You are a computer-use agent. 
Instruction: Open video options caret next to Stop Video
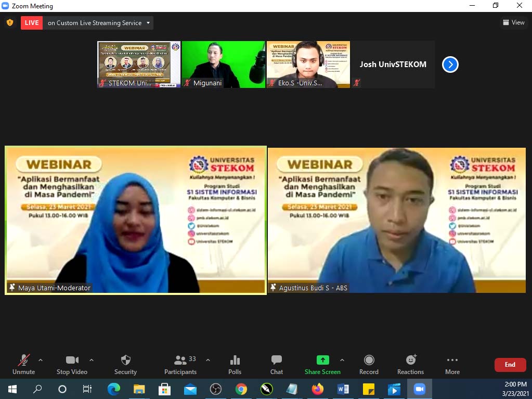click(x=92, y=360)
